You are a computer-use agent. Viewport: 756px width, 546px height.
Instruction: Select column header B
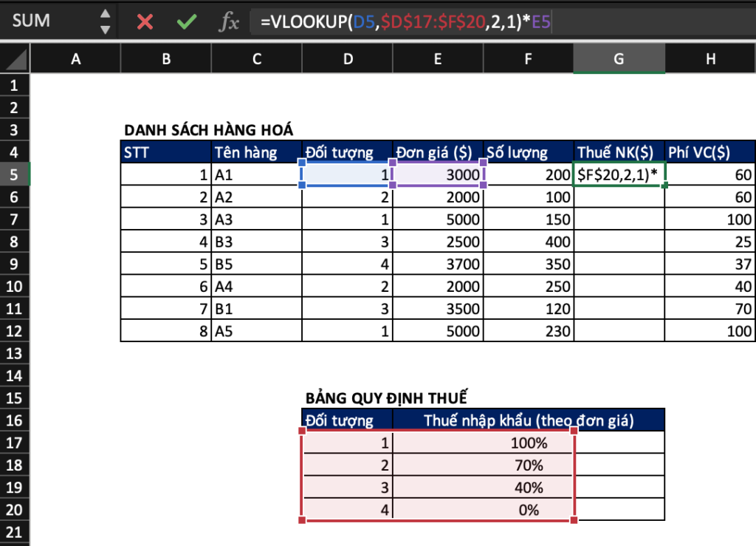165,58
